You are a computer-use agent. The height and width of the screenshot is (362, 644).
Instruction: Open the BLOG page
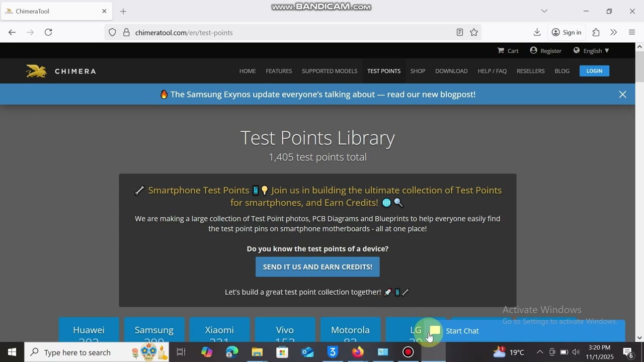[x=562, y=71]
